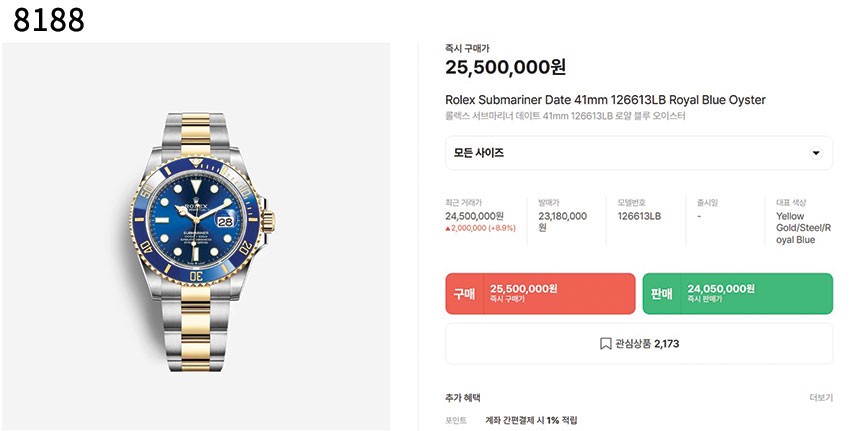Click the 24,050,000원 instant sell price text

pyautogui.click(x=721, y=288)
